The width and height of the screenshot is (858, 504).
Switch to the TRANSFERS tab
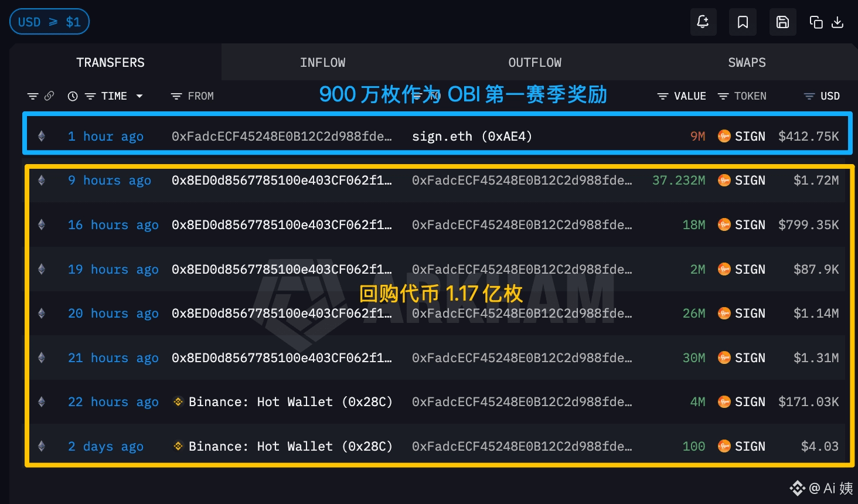point(110,62)
